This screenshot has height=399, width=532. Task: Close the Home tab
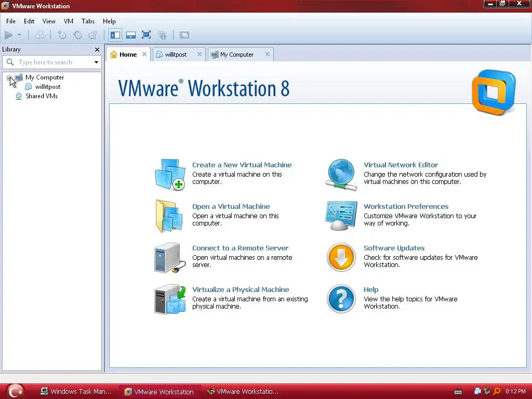(144, 54)
